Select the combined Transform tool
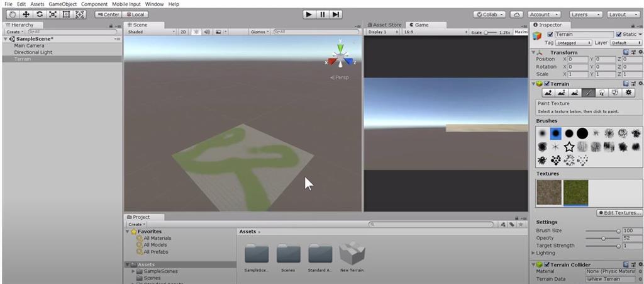 tap(80, 14)
